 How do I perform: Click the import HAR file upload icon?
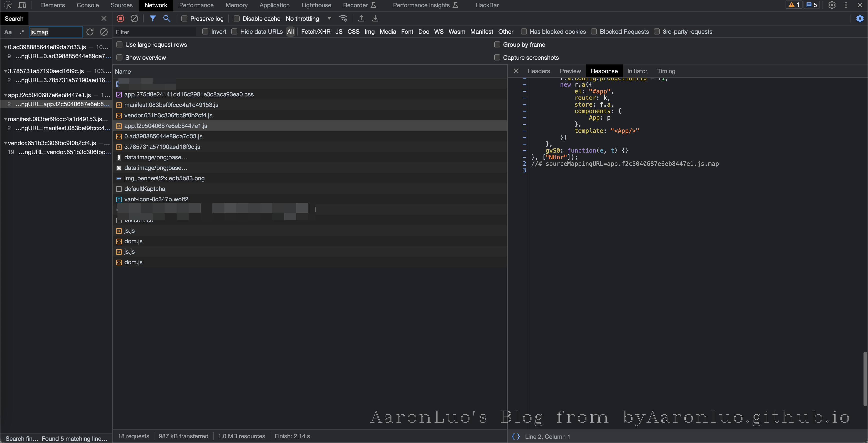[361, 18]
